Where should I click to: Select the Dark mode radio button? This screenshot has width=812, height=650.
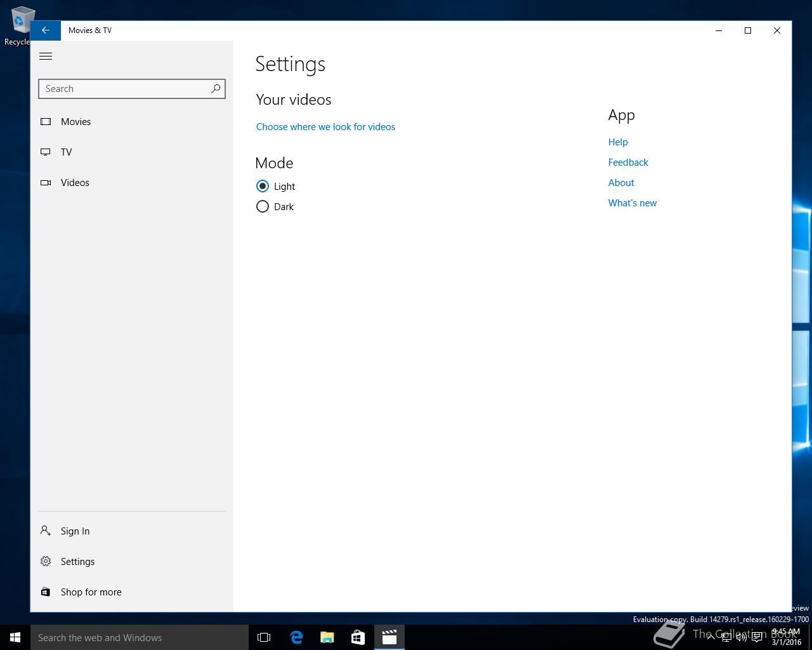[263, 206]
